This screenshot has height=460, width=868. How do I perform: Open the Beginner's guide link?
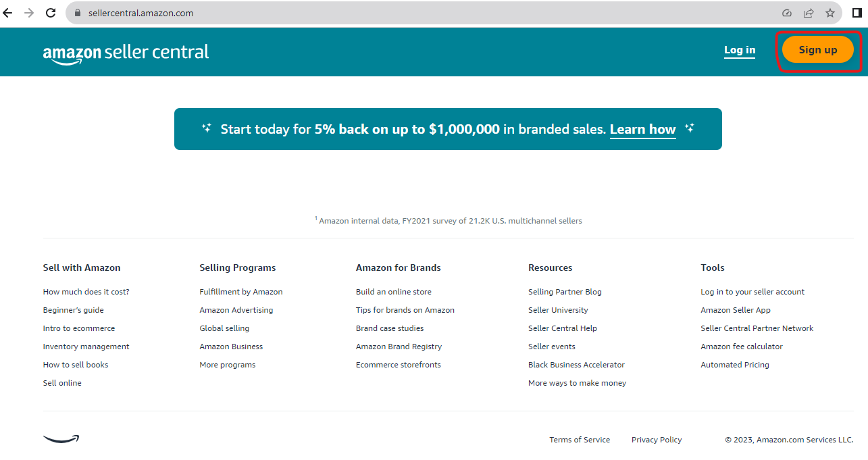[x=74, y=310]
